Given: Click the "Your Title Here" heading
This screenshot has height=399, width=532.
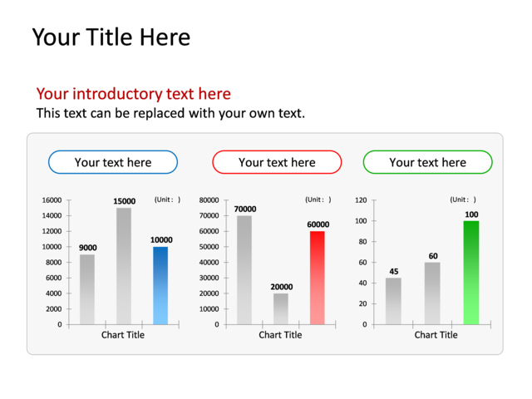Looking at the screenshot, I should click(x=111, y=37).
